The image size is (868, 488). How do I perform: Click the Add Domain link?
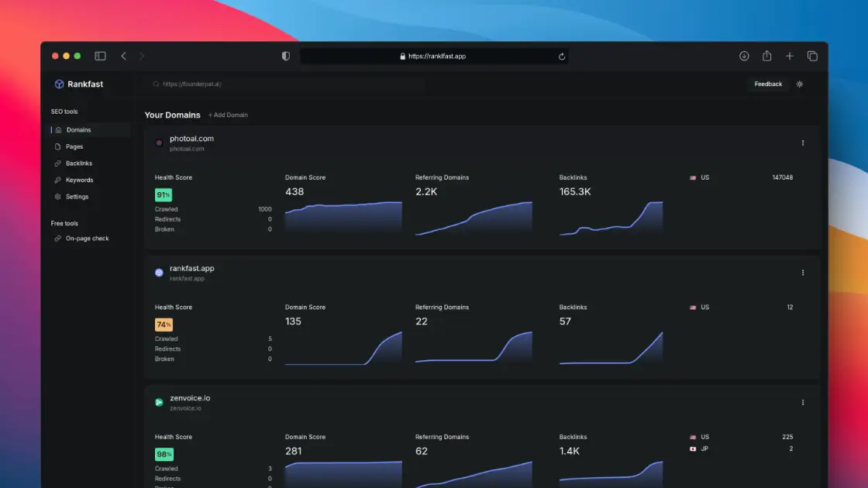pos(228,115)
